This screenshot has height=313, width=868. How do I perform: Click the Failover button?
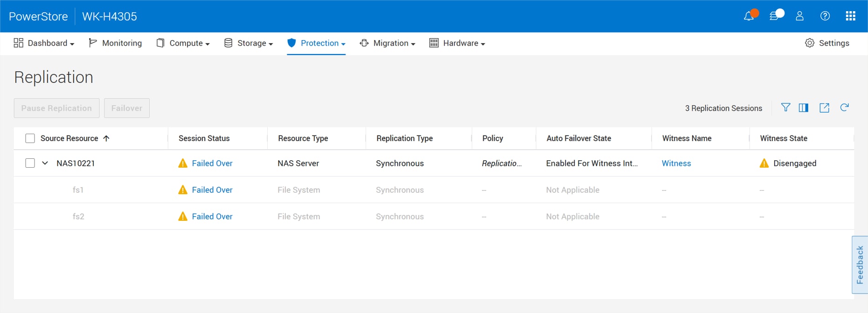[x=127, y=108]
